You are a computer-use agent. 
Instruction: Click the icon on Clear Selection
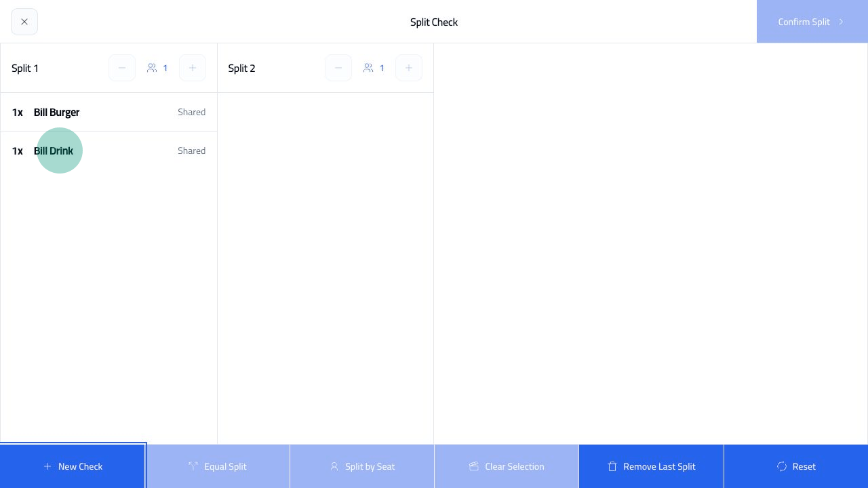coord(474,466)
